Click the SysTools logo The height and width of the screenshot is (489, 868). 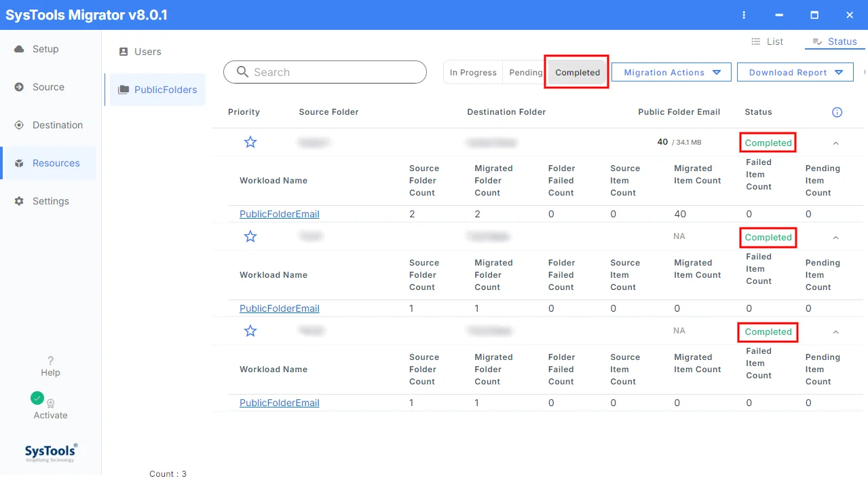click(x=51, y=452)
